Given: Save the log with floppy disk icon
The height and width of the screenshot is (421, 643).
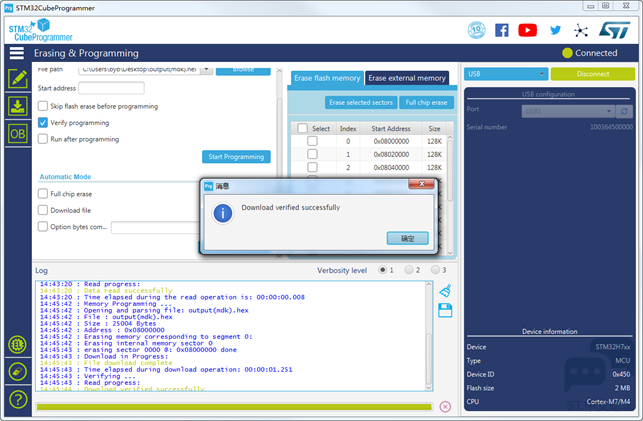Looking at the screenshot, I should pyautogui.click(x=445, y=310).
